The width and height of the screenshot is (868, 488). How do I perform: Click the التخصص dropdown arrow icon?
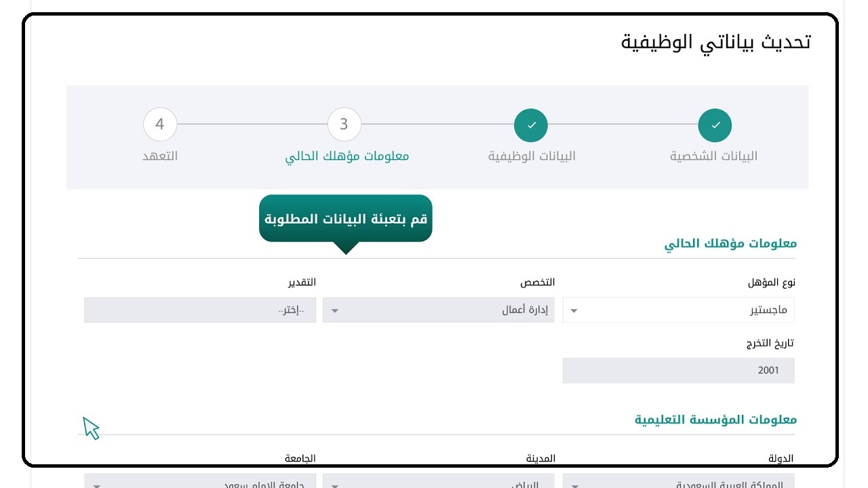click(x=334, y=311)
